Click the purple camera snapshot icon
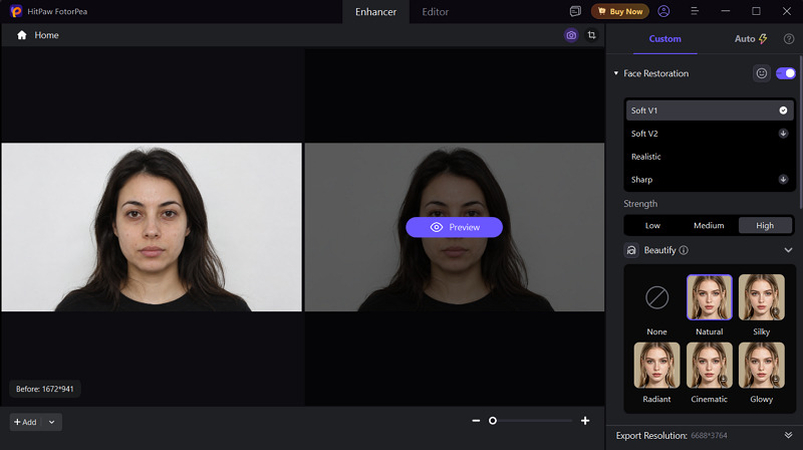This screenshot has width=803, height=450. 571,35
